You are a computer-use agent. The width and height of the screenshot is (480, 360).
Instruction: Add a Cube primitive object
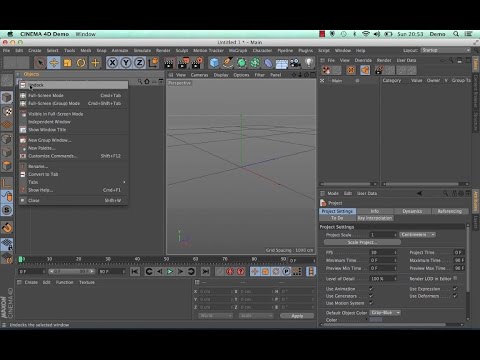click(x=214, y=62)
